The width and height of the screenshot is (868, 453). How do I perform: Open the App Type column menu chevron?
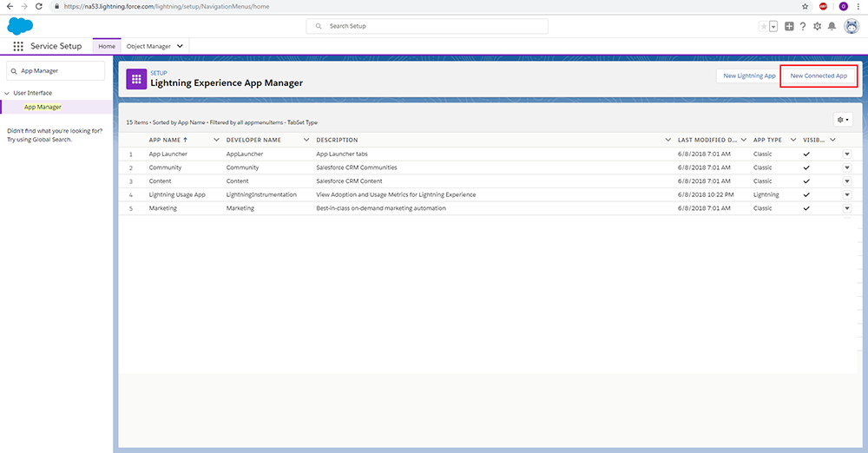793,140
